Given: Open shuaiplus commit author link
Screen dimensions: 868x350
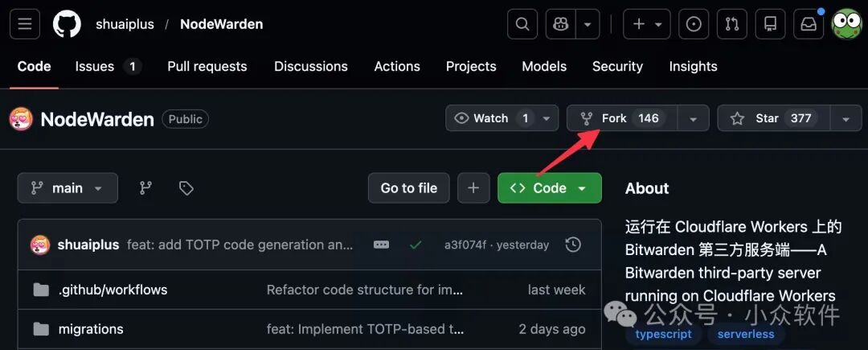Looking at the screenshot, I should pos(88,245).
